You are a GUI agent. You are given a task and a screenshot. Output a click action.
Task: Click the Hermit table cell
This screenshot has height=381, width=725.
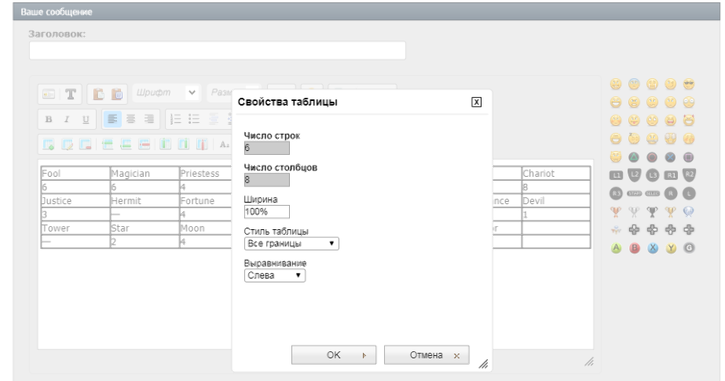[x=145, y=201]
